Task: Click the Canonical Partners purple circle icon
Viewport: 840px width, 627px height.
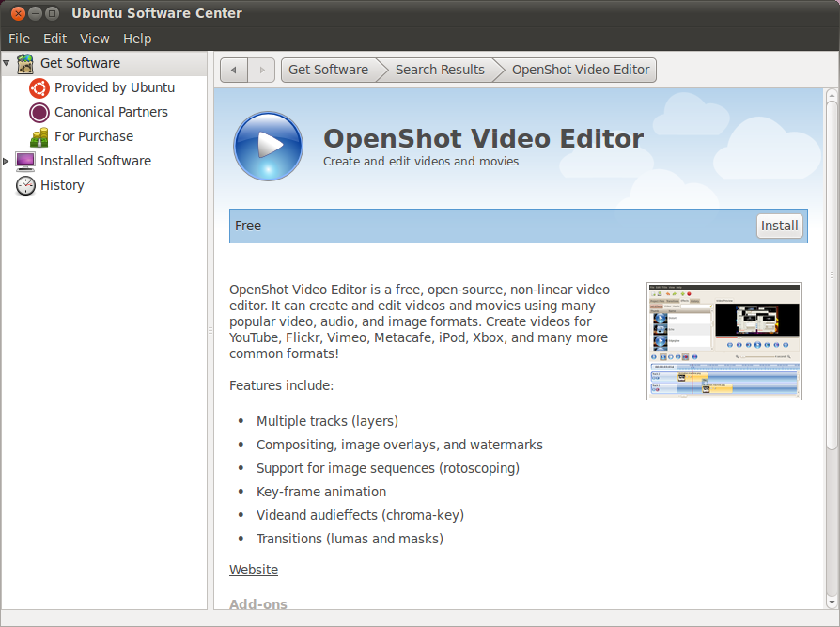Action: click(x=39, y=113)
